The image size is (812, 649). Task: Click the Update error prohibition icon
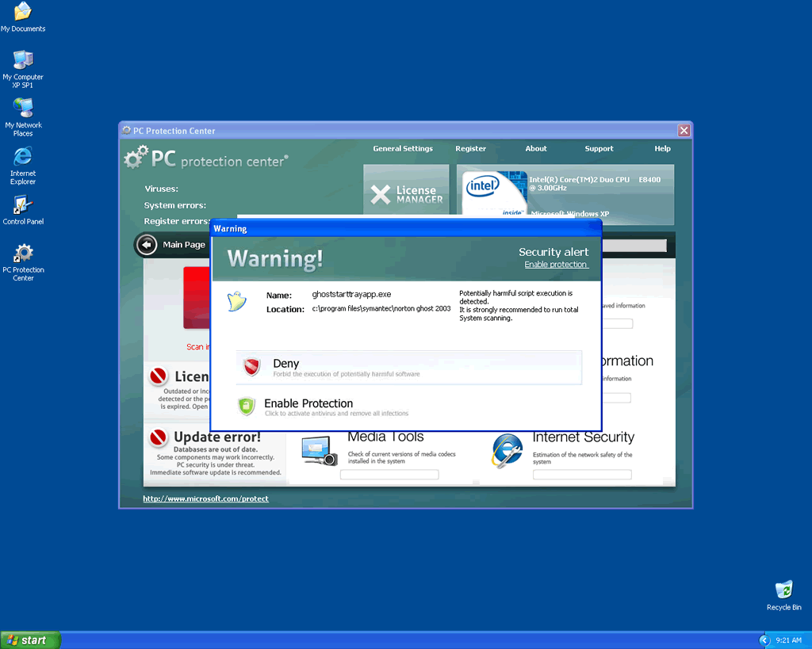click(159, 437)
